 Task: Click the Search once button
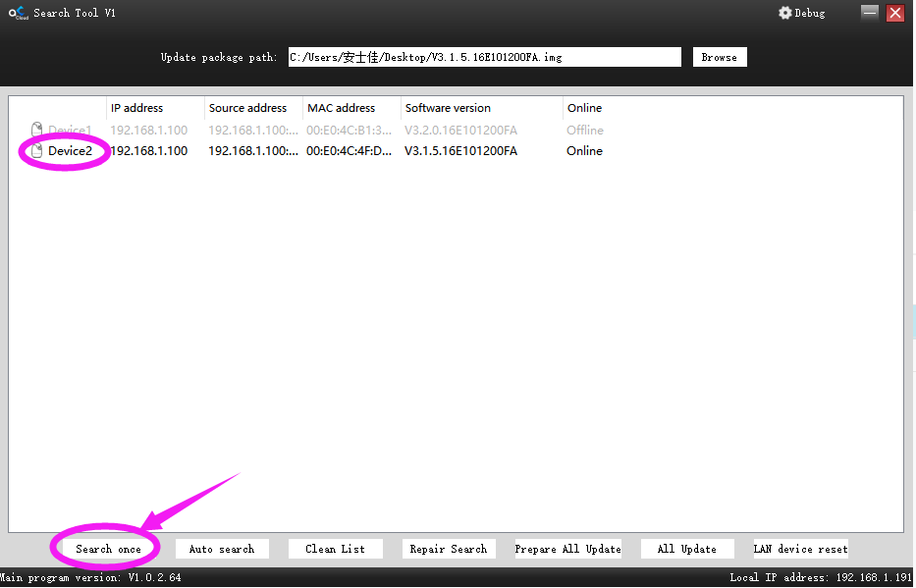[108, 549]
